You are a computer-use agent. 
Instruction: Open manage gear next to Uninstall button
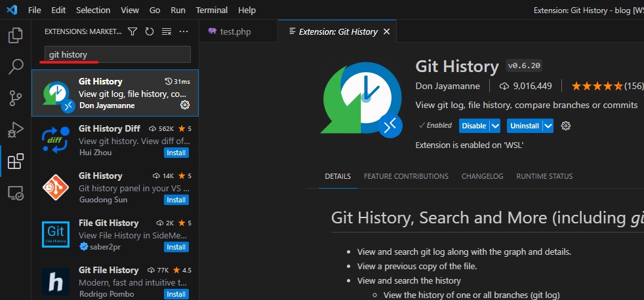pos(566,126)
